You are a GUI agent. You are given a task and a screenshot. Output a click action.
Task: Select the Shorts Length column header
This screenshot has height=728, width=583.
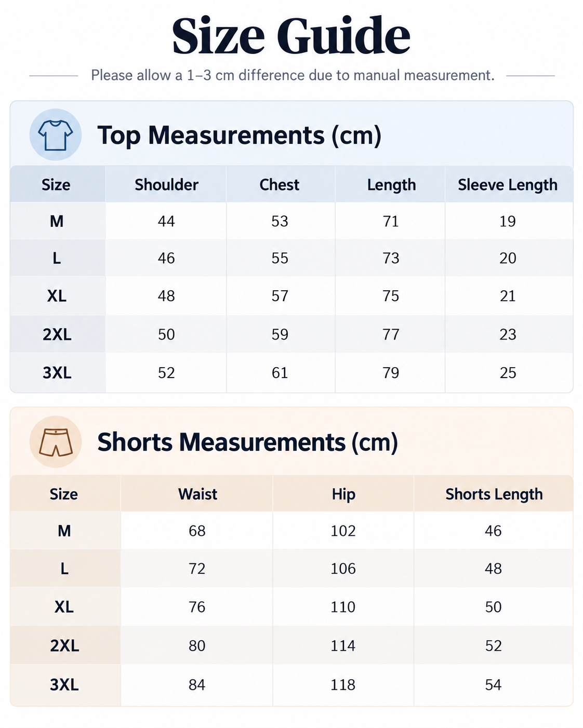[x=494, y=494]
